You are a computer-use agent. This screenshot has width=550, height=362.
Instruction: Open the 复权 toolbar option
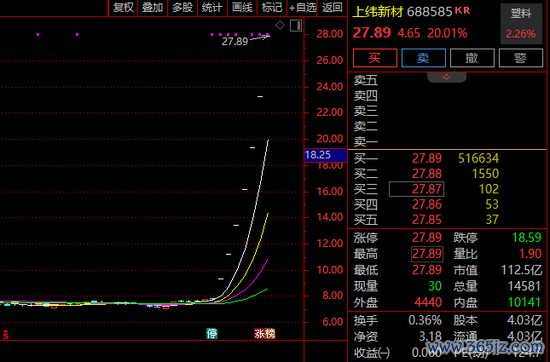[x=123, y=8]
